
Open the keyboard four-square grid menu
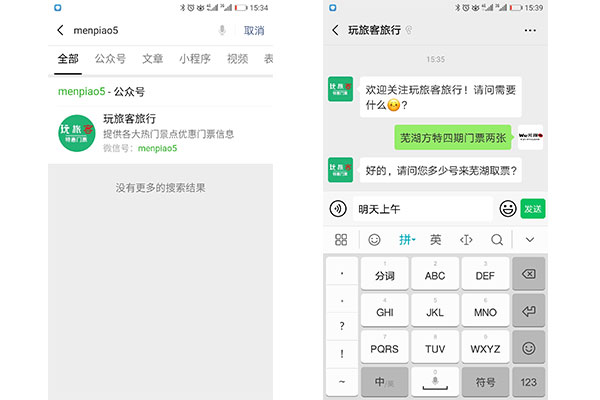tap(342, 240)
